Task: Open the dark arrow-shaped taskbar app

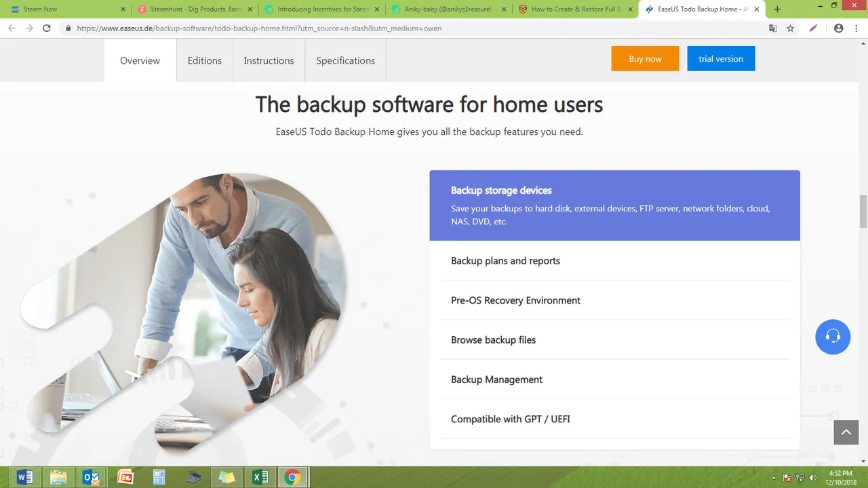Action: [193, 477]
